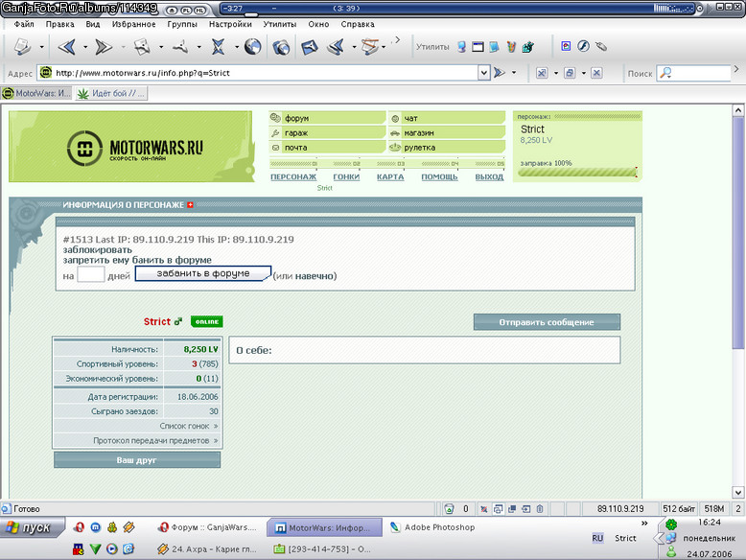Open the Настройки menu
The width and height of the screenshot is (746, 560).
point(230,24)
